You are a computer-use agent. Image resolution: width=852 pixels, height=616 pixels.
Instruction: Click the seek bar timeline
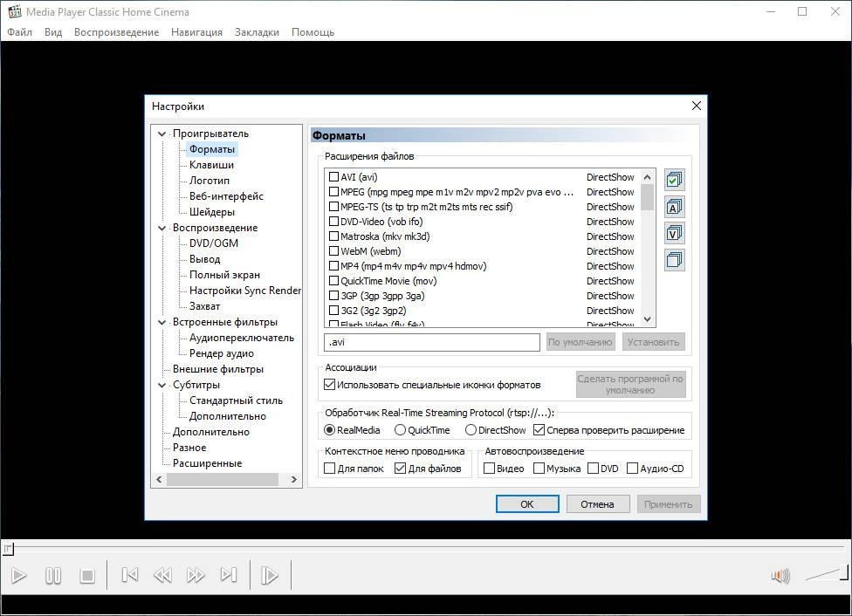tap(425, 549)
